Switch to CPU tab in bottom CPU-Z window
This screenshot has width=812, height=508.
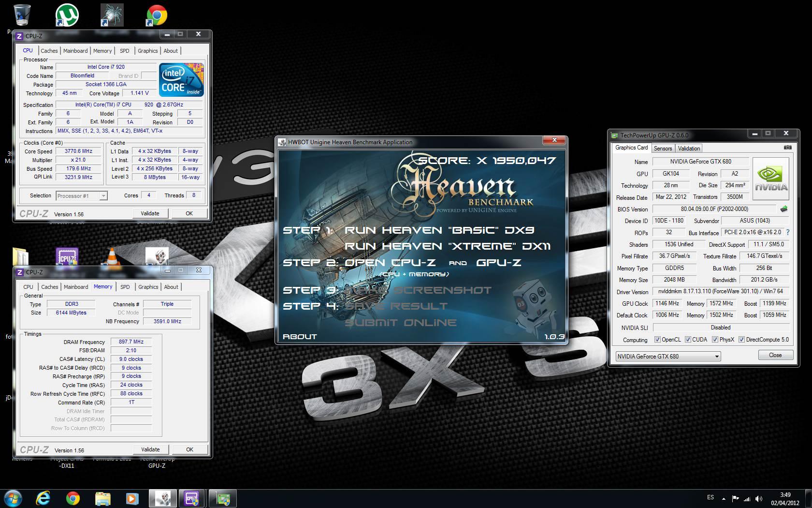(x=29, y=287)
